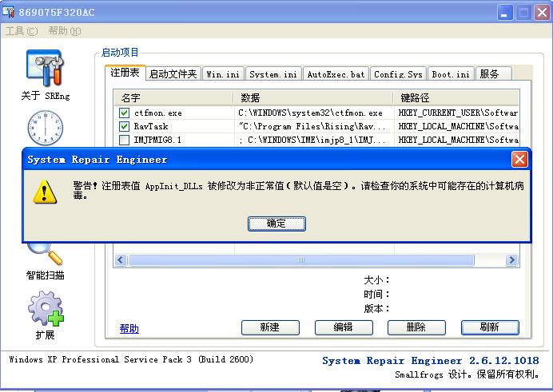Sort by the 数据 column header
The image size is (553, 392).
click(313, 97)
